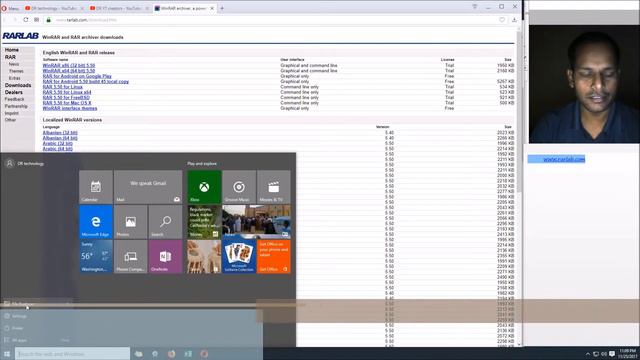Click the highlighted www.rarlab.com link

coord(564,159)
